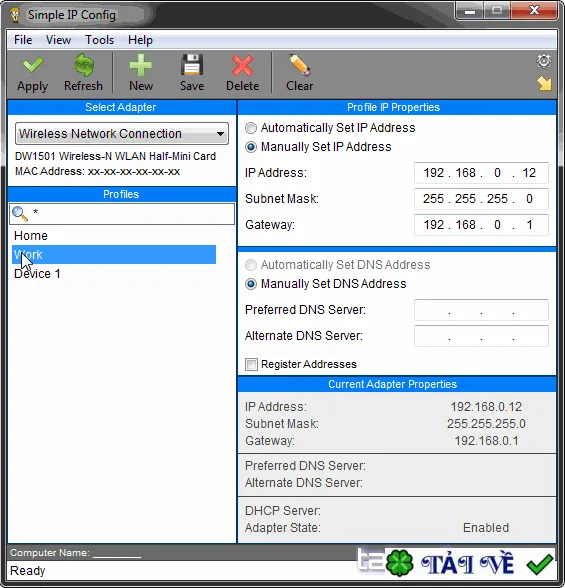Screen dimensions: 565x588
Task: Enable the Register Addresses checkbox
Action: coord(251,364)
